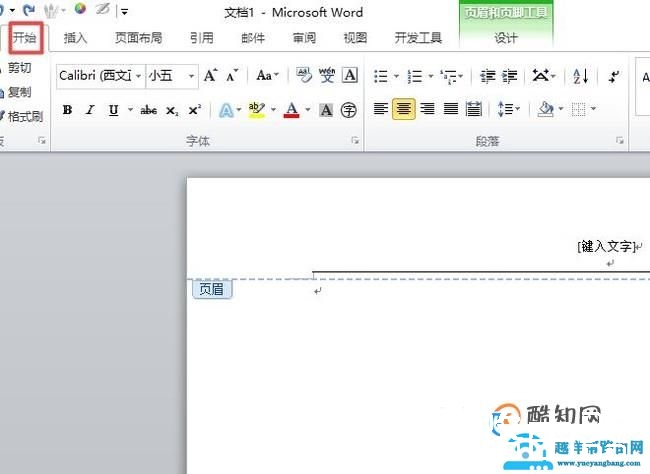Toggle strikethrough abc button
Viewport: 650px width, 474px height.
click(148, 110)
